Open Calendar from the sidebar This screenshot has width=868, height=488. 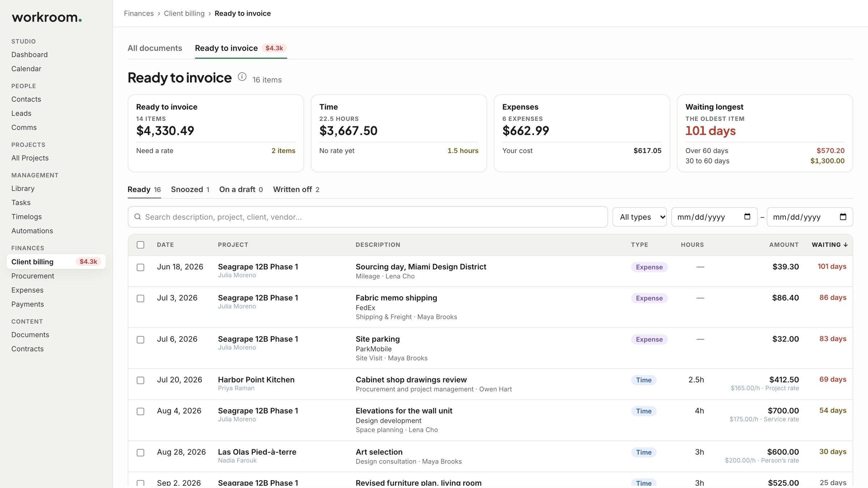point(26,69)
